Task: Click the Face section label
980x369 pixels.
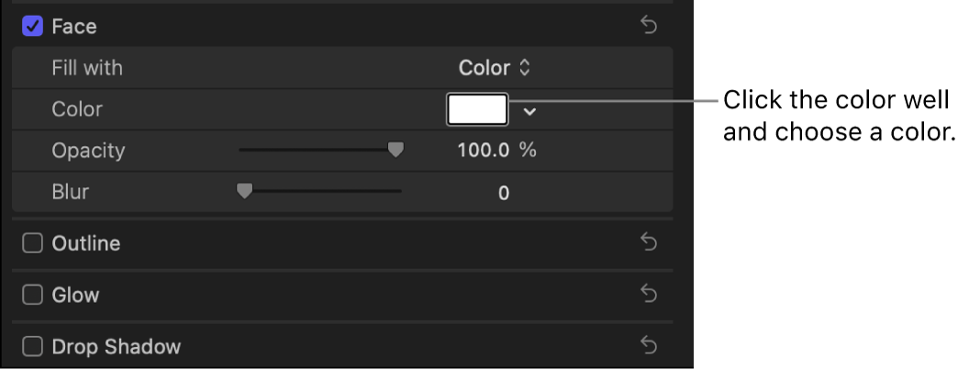Action: pyautogui.click(x=74, y=27)
